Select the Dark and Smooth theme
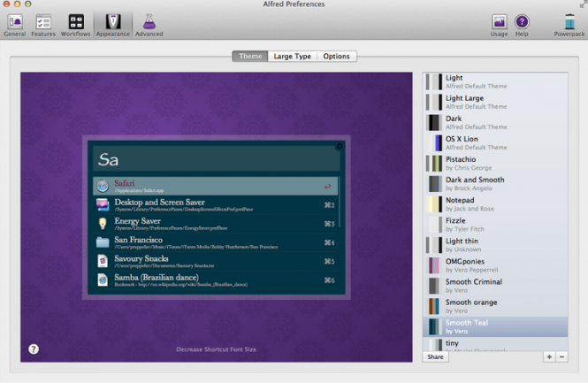Viewport: 588px width, 383px height. coord(495,184)
